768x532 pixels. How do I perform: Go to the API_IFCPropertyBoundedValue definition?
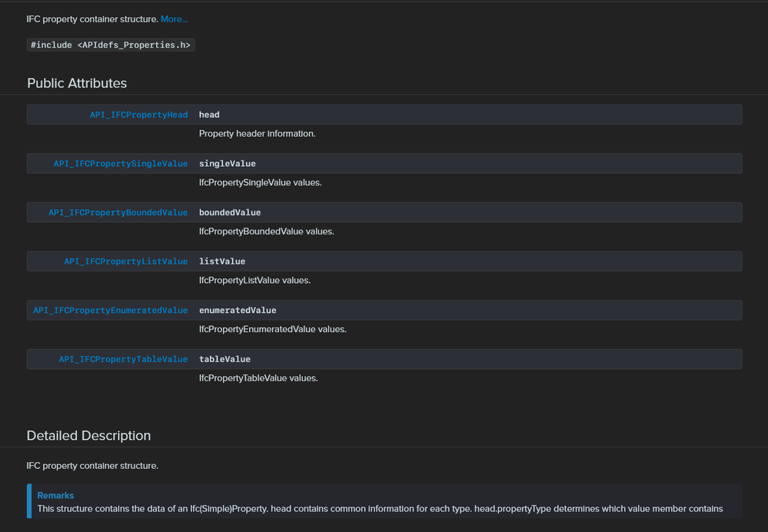[x=118, y=213]
